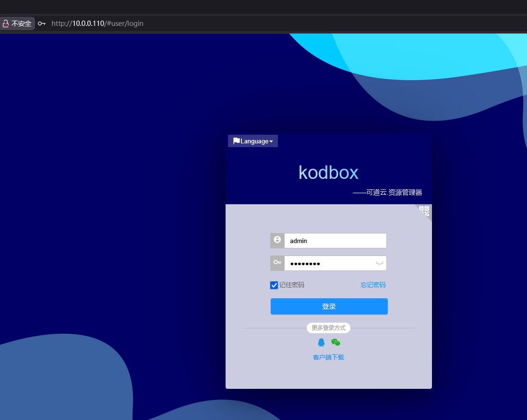Click the user avatar icon beside username
The width and height of the screenshot is (527, 420).
(x=277, y=240)
